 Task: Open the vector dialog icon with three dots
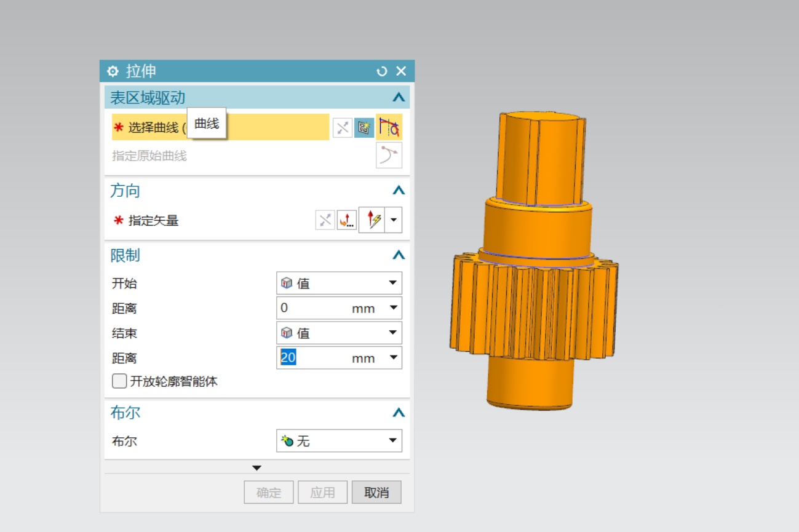click(x=347, y=220)
